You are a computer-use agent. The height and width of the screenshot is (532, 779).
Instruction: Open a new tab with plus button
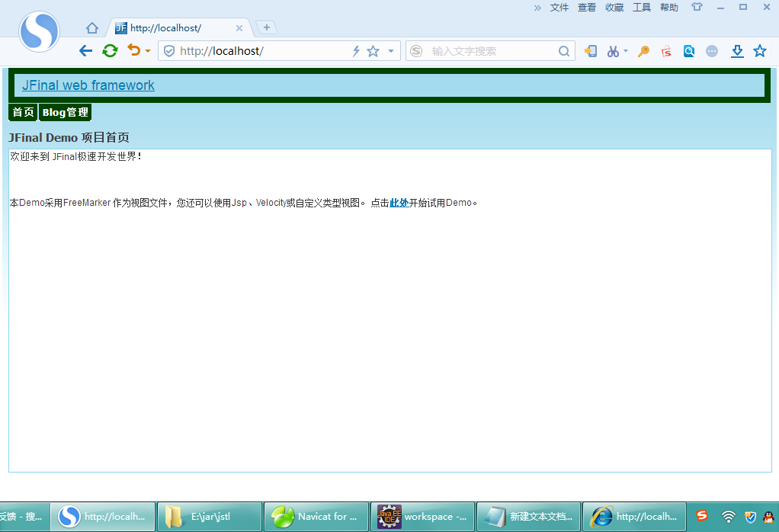tap(267, 27)
